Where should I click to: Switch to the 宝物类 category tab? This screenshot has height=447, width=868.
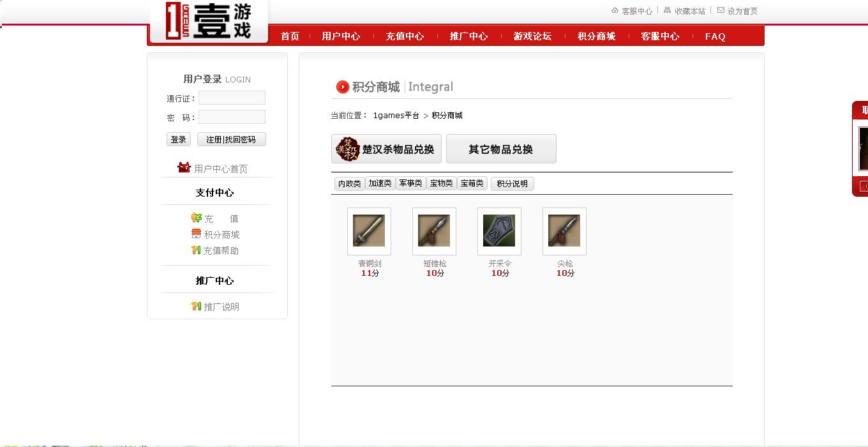tap(441, 183)
